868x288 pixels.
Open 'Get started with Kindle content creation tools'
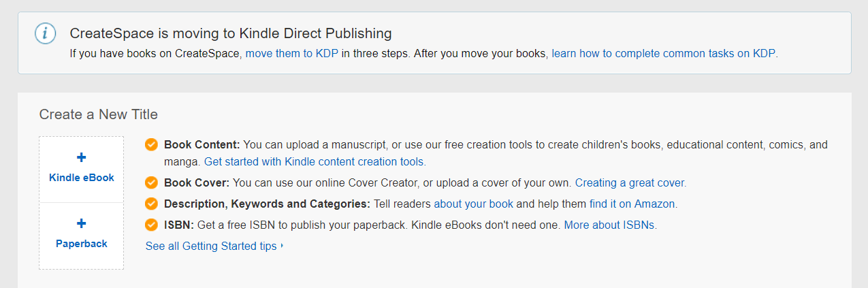point(314,162)
